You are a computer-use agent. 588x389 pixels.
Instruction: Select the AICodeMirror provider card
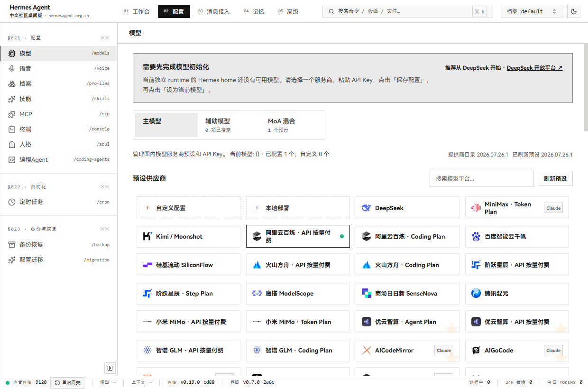tap(407, 350)
